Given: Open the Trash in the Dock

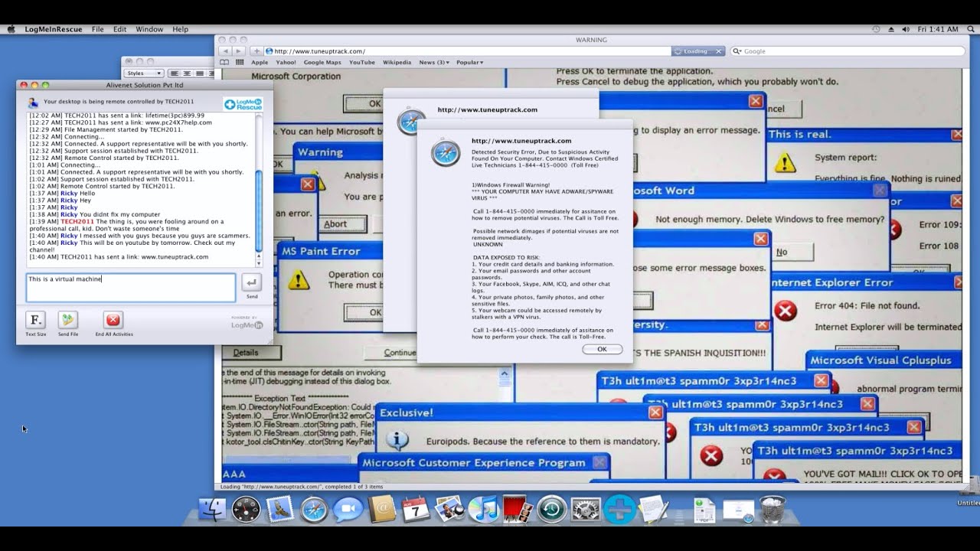Looking at the screenshot, I should (773, 509).
